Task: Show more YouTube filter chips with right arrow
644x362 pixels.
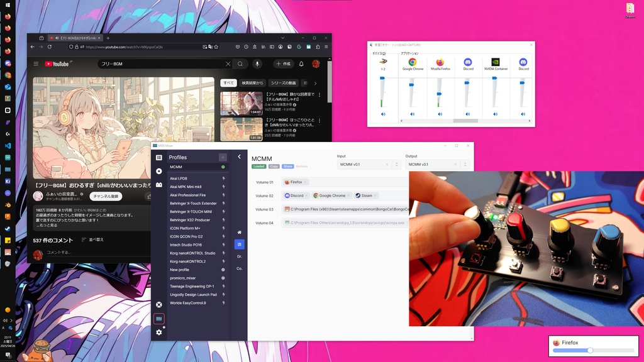Action: [316, 84]
